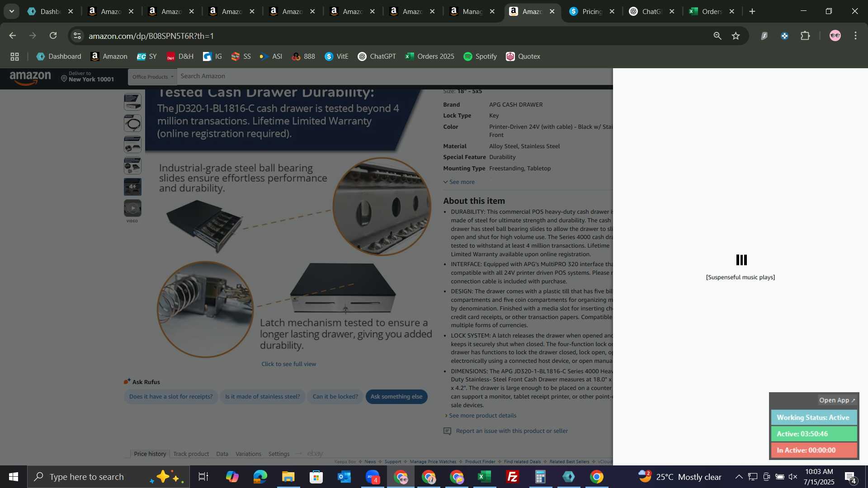Open the site information icon in address bar
This screenshot has height=488, width=868.
click(77, 36)
